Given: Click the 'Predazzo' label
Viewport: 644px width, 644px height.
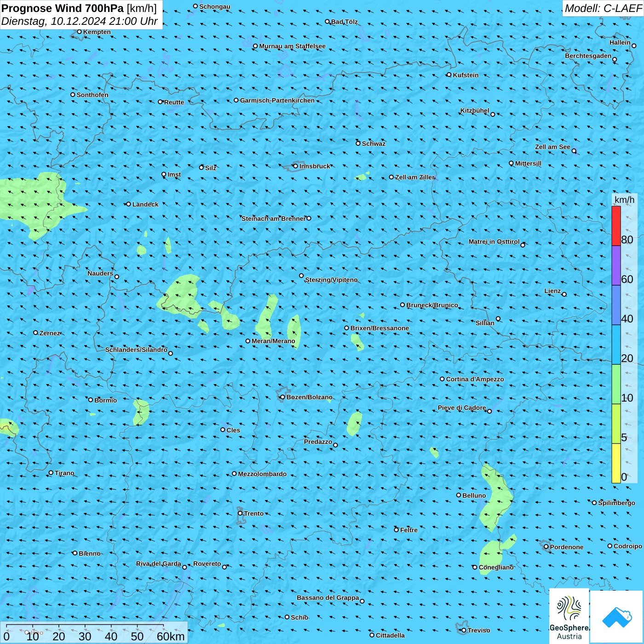Looking at the screenshot, I should 318,442.
